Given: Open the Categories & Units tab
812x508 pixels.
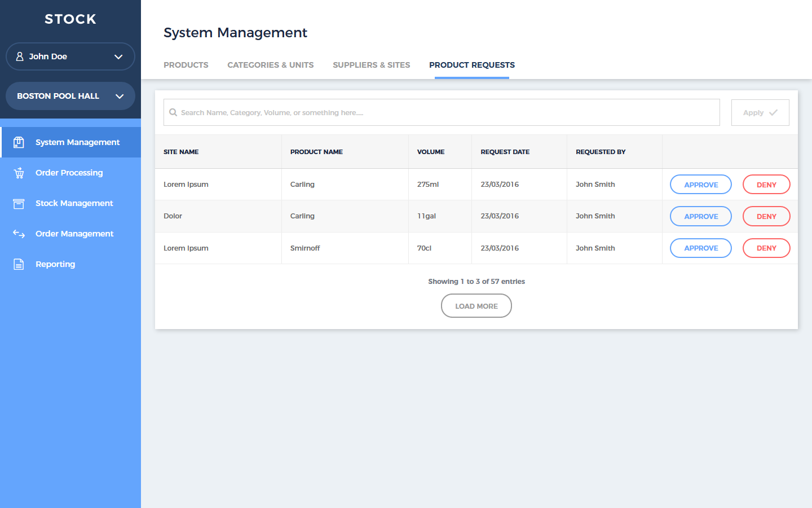Looking at the screenshot, I should [270, 65].
